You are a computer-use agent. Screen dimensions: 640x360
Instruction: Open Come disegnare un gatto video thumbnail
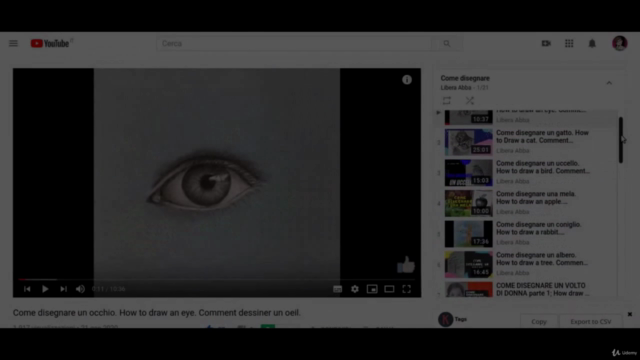click(x=469, y=142)
